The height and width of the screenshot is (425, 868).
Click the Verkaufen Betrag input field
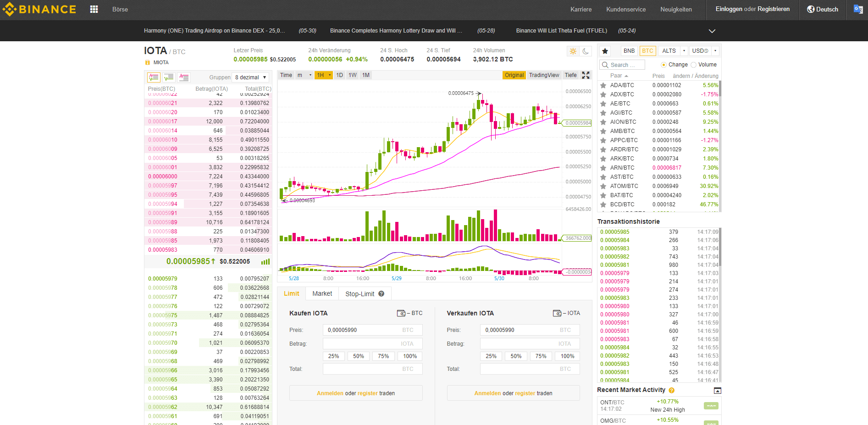point(530,344)
